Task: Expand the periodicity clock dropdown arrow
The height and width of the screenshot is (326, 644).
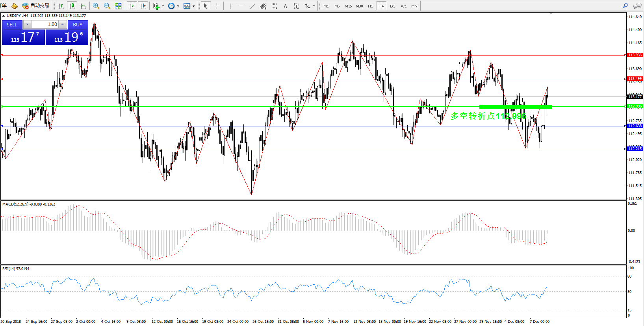Action: (x=178, y=6)
